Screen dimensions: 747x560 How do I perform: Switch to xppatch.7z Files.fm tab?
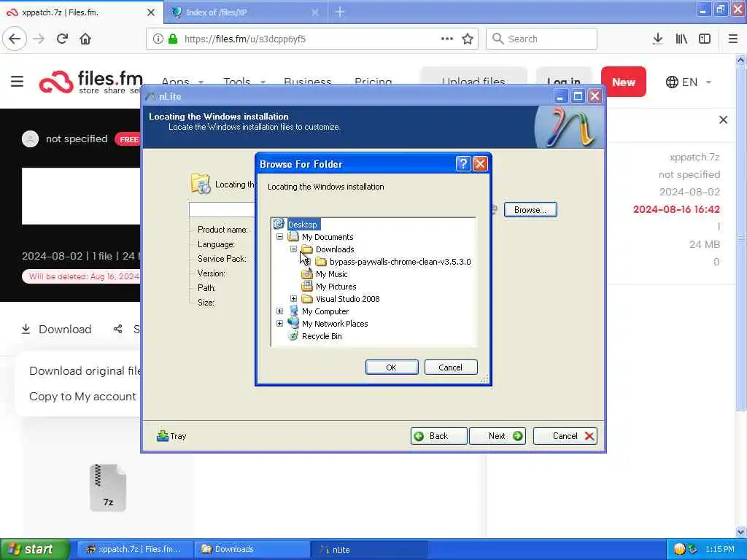pyautogui.click(x=81, y=12)
